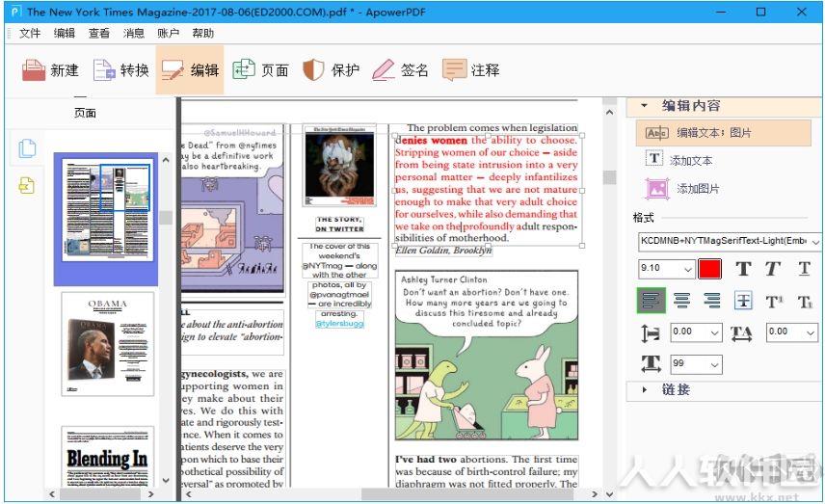Click the thumbnail panel scroll-up arrow

[166, 160]
